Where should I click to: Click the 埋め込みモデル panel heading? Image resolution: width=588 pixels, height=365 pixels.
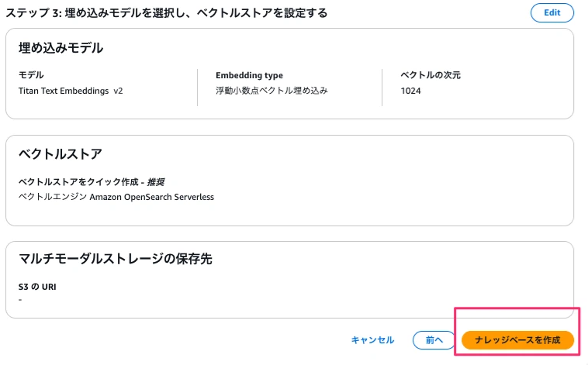(61, 48)
